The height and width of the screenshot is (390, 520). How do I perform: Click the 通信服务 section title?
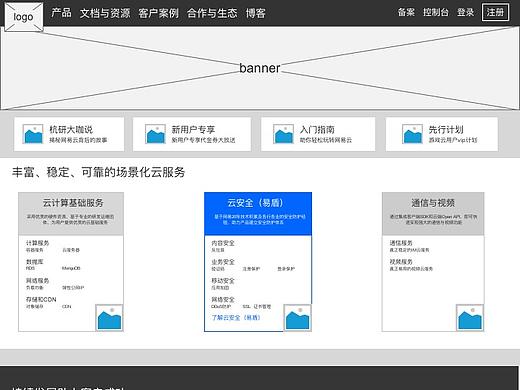click(401, 243)
